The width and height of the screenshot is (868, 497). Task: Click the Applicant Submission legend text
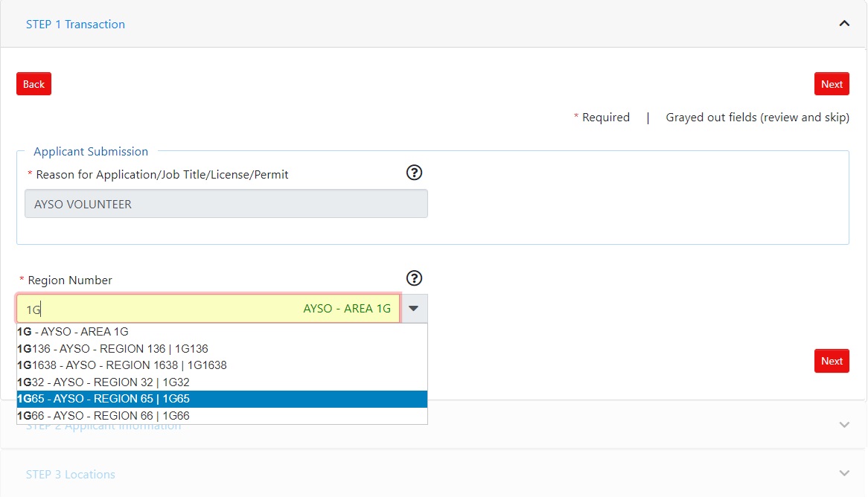(x=91, y=152)
